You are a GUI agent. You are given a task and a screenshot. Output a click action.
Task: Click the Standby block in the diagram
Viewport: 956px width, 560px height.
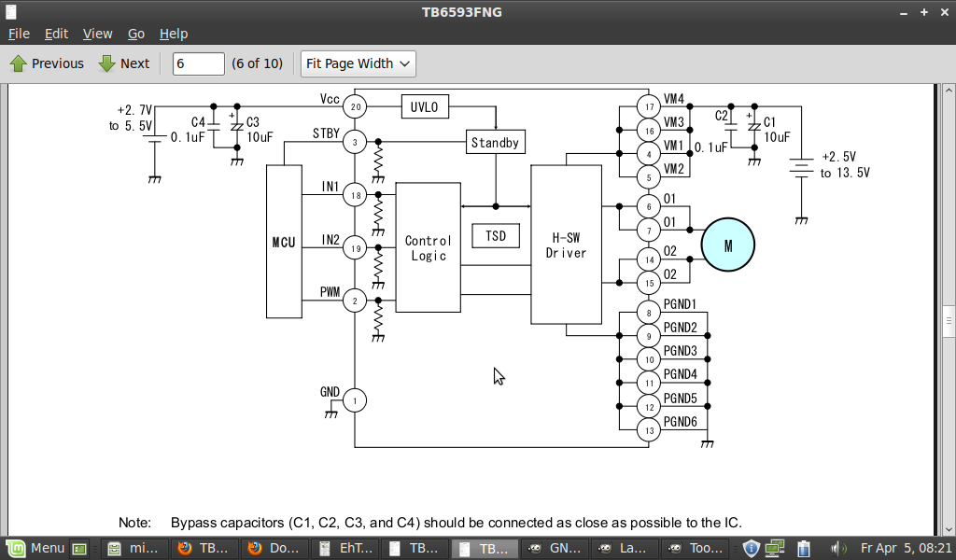click(x=495, y=142)
